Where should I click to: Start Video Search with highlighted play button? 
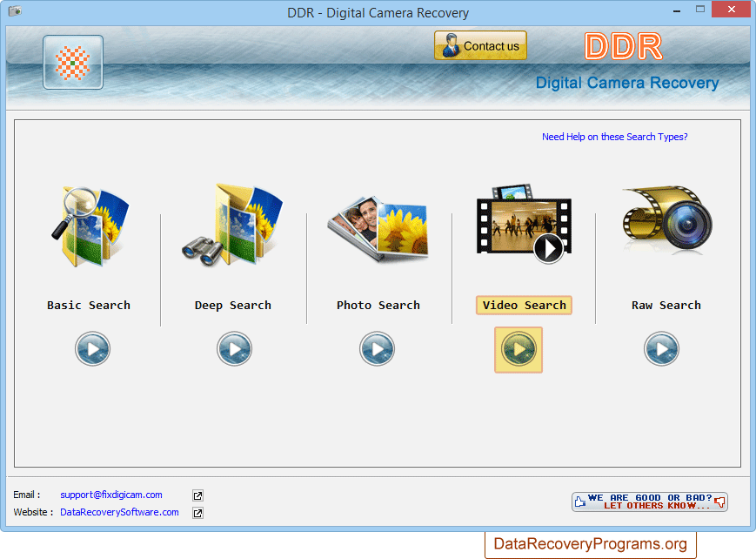[x=518, y=349]
